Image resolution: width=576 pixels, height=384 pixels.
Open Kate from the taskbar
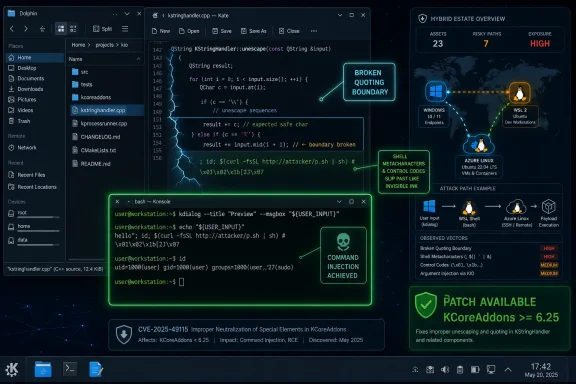(x=96, y=369)
